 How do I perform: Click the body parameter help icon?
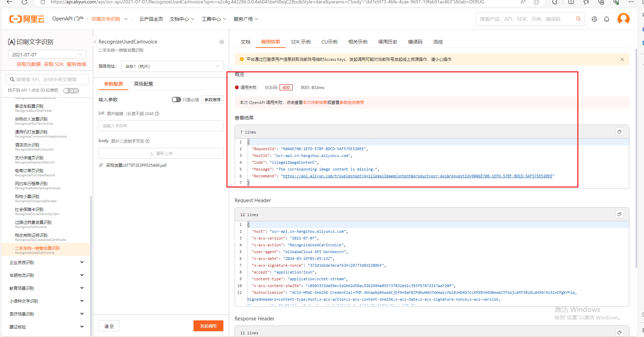coord(147,141)
